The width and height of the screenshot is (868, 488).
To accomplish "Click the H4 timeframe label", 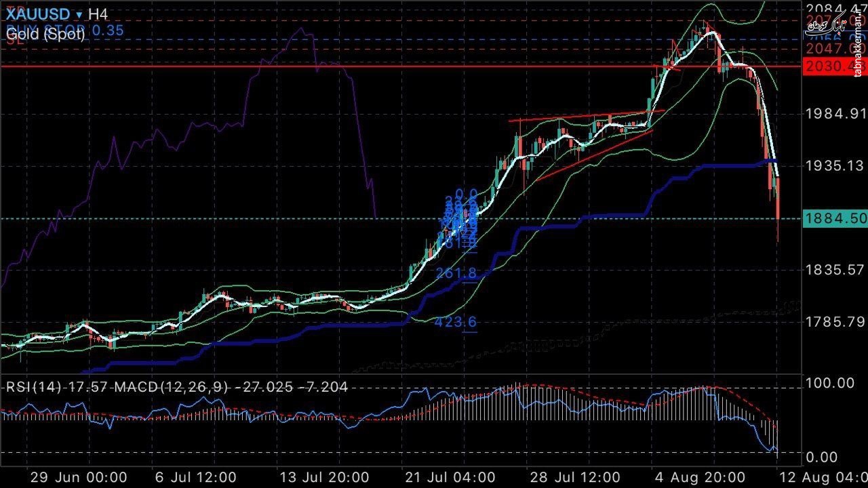I will click(x=99, y=14).
